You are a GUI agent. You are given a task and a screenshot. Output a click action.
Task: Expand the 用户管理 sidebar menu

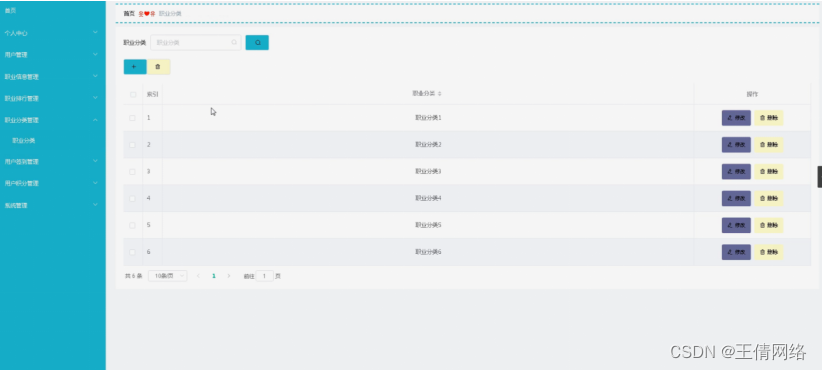pos(52,55)
